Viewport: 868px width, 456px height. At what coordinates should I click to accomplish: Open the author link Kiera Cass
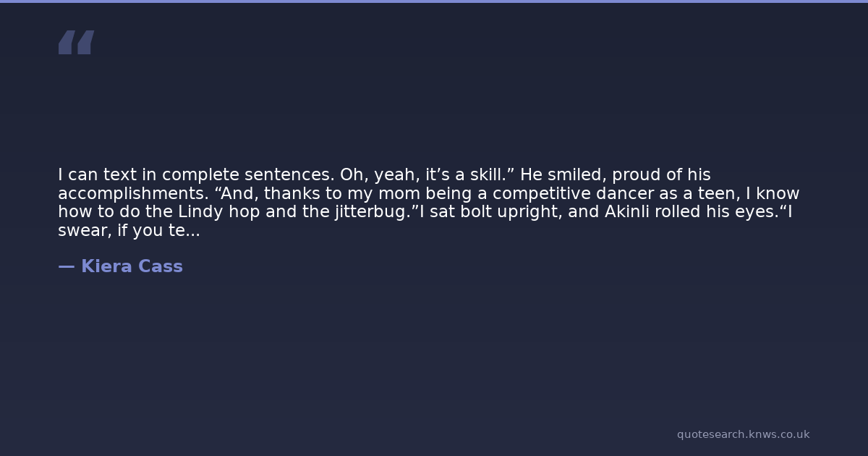[132, 267]
